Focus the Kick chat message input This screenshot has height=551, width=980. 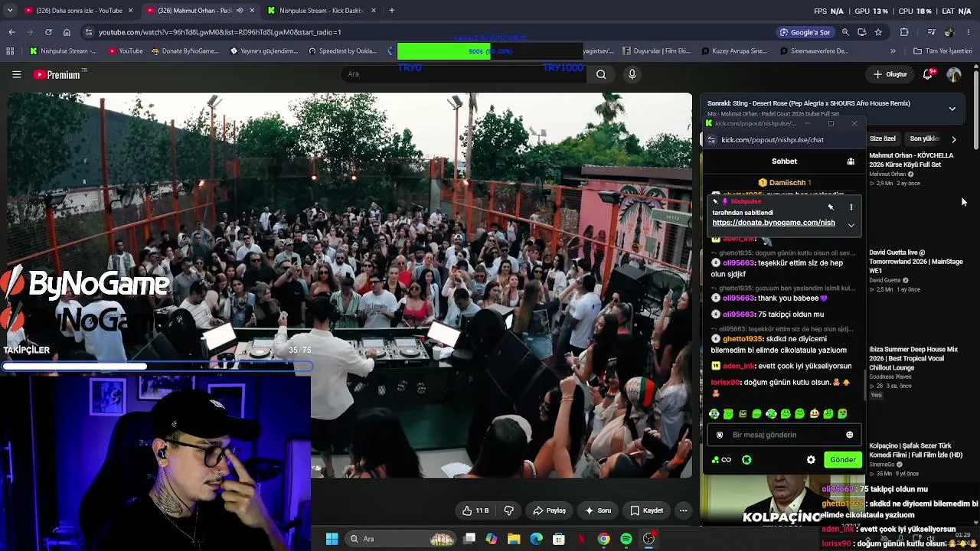point(784,435)
